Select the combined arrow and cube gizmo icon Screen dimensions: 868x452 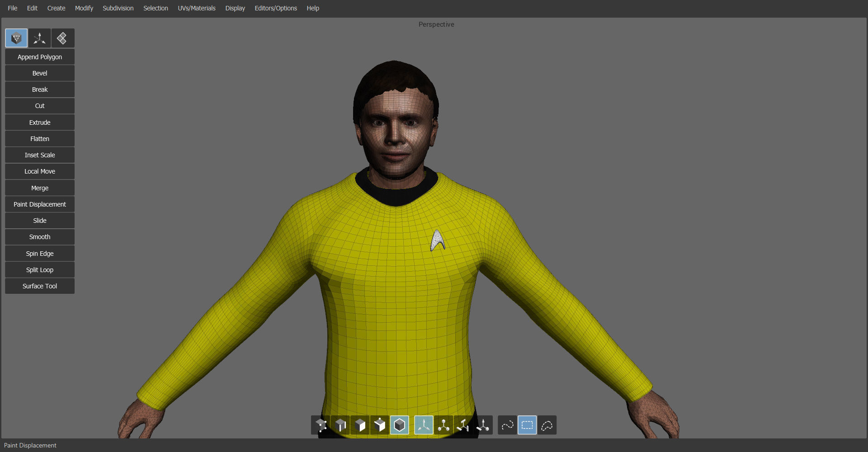pyautogui.click(x=483, y=425)
